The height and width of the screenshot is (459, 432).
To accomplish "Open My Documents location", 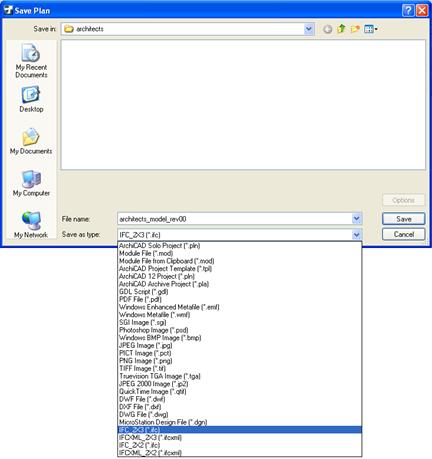I will coord(31,141).
